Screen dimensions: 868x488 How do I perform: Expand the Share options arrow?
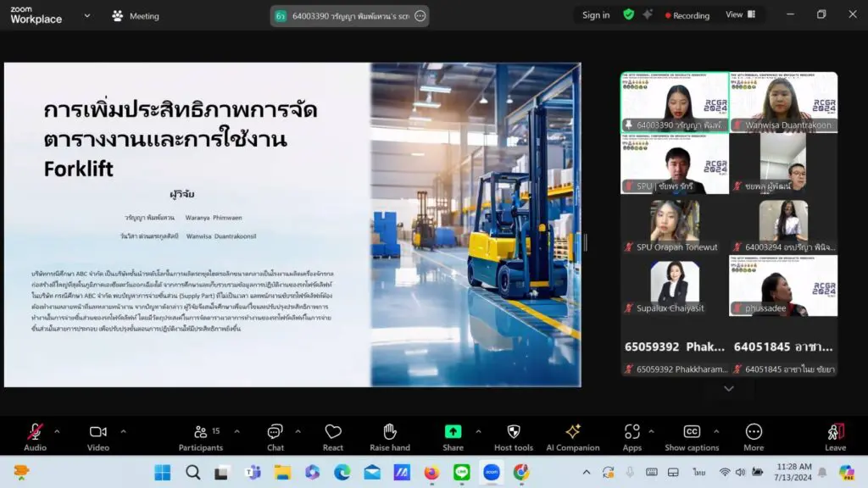(478, 431)
